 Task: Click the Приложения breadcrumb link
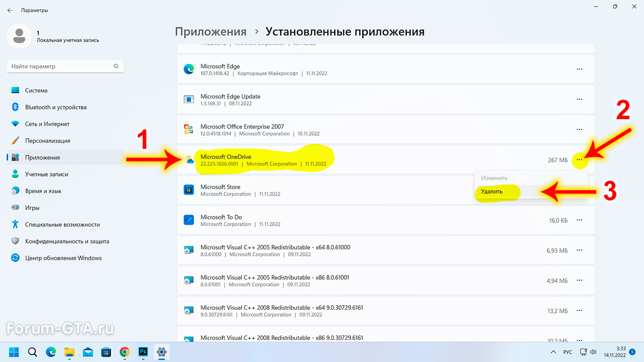coord(211,32)
